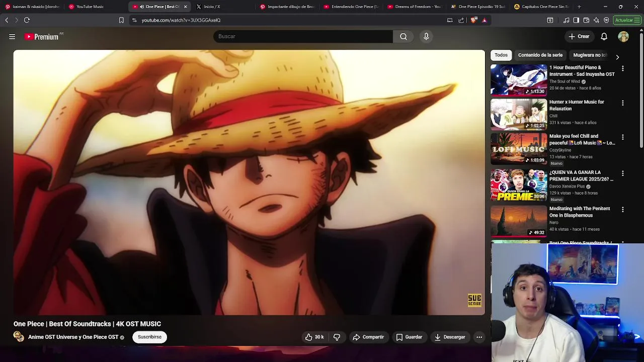Close the One Piece Best Of tab
The image size is (644, 362).
[x=185, y=7]
